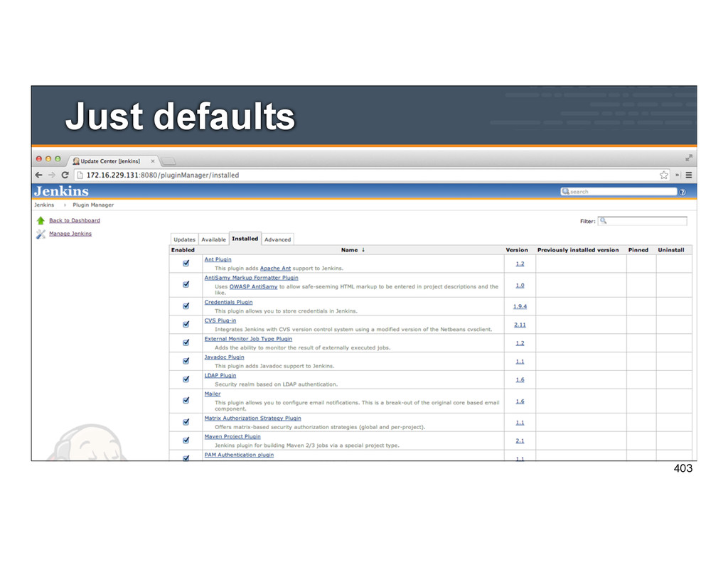Click the Previously installed version header
This screenshot has width=728, height=562.
point(578,249)
